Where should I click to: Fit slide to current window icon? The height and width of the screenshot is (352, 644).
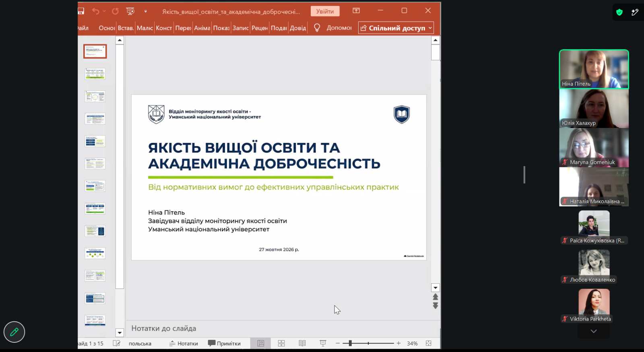tap(429, 343)
